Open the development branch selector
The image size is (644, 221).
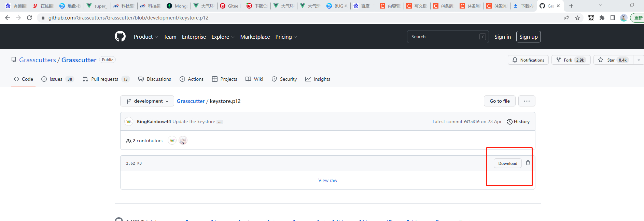point(147,101)
